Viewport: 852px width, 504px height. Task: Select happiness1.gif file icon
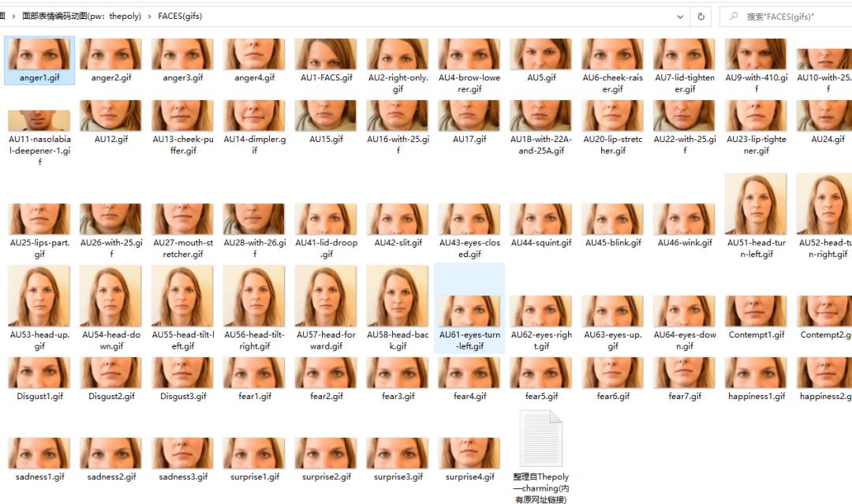[x=757, y=372]
